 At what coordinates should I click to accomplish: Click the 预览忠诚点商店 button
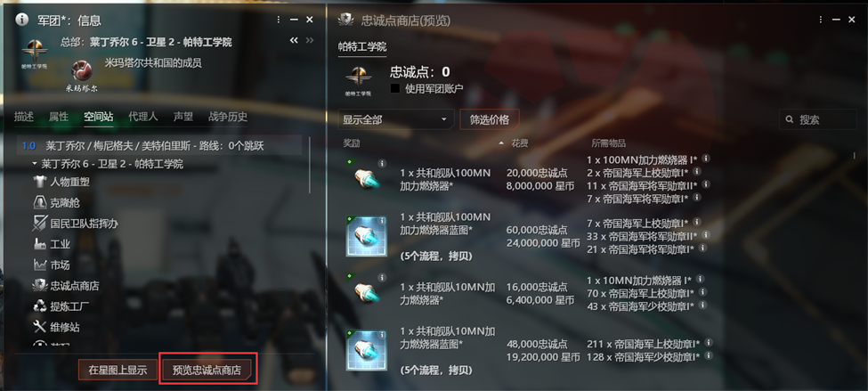(x=207, y=370)
